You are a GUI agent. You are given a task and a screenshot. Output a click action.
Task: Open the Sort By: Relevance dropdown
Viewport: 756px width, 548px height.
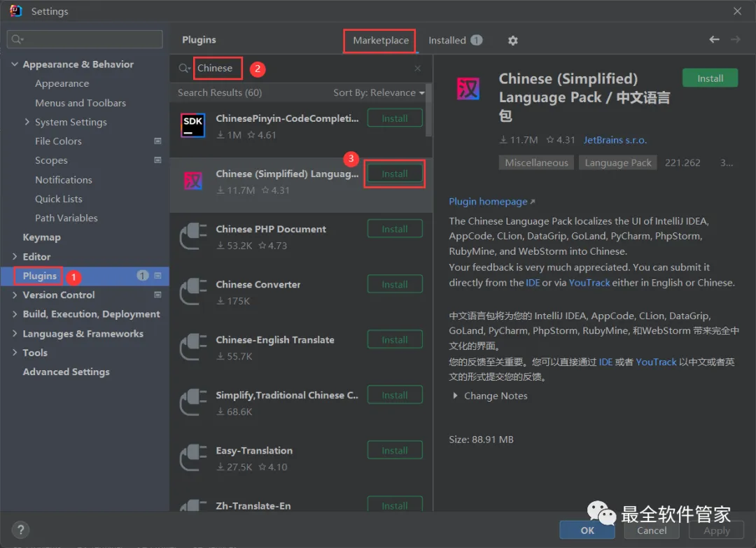point(379,92)
